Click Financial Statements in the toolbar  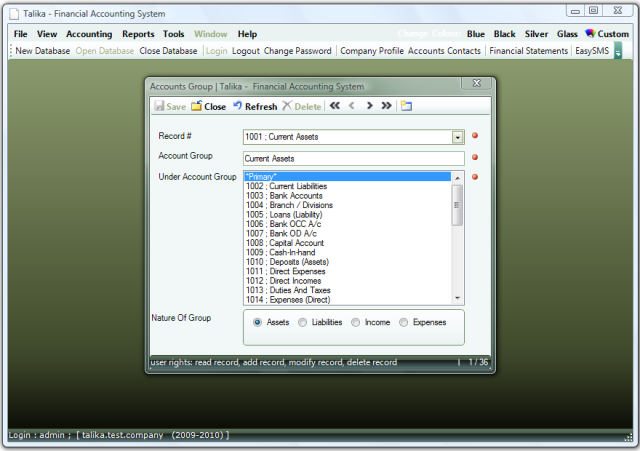click(529, 51)
